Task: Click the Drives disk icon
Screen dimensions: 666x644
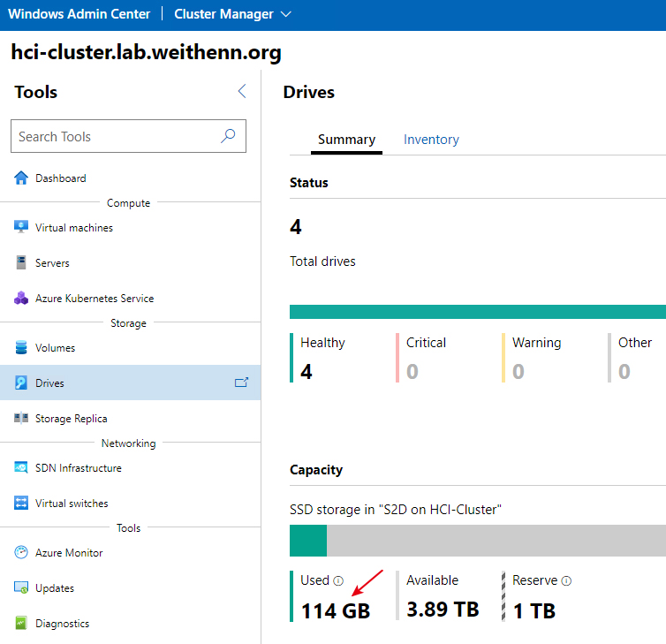Action: pyautogui.click(x=21, y=383)
